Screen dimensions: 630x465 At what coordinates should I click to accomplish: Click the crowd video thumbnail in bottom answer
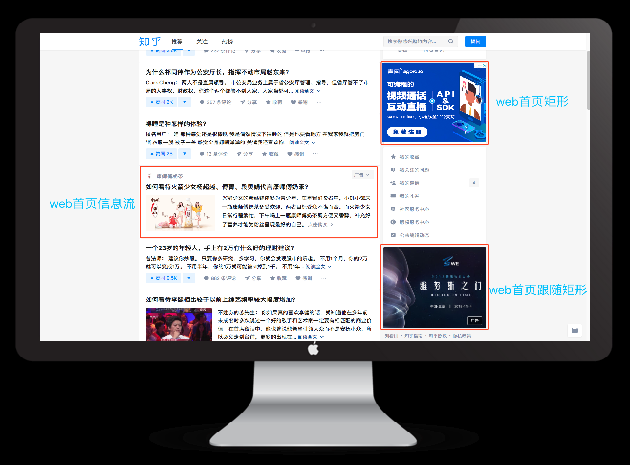click(179, 324)
